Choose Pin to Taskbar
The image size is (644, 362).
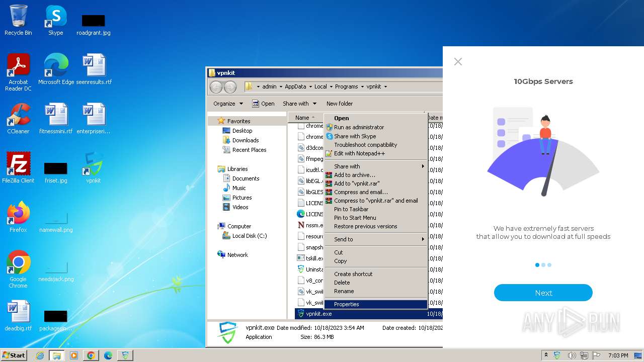point(376,209)
